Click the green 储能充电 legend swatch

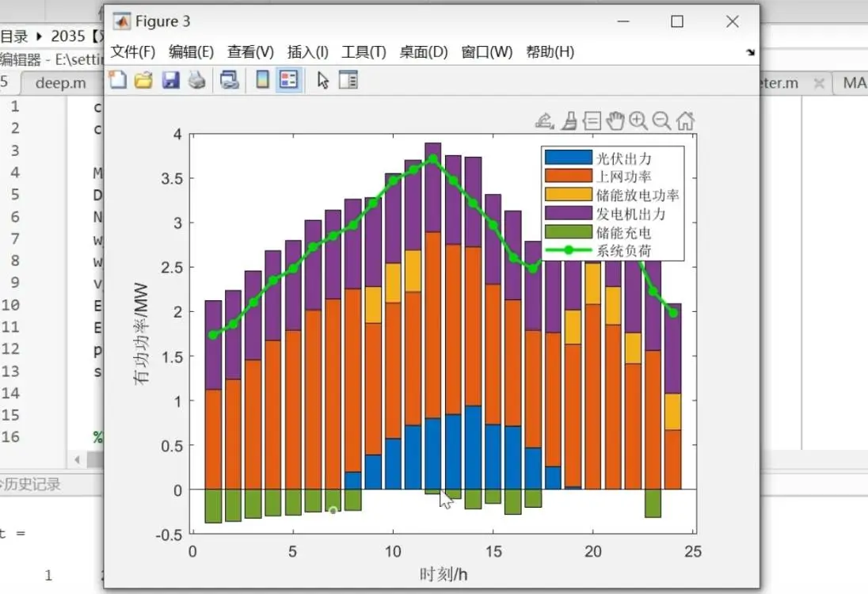pos(569,231)
